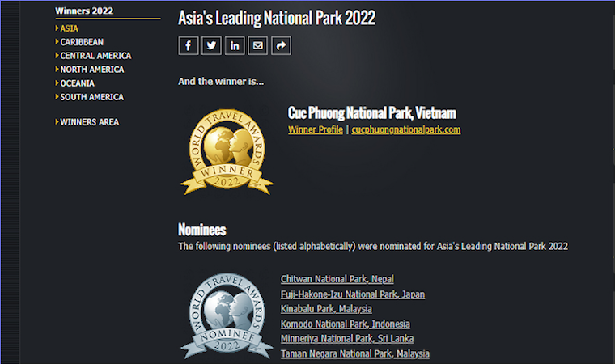Share page on Facebook icon
The height and width of the screenshot is (364, 615).
(188, 46)
